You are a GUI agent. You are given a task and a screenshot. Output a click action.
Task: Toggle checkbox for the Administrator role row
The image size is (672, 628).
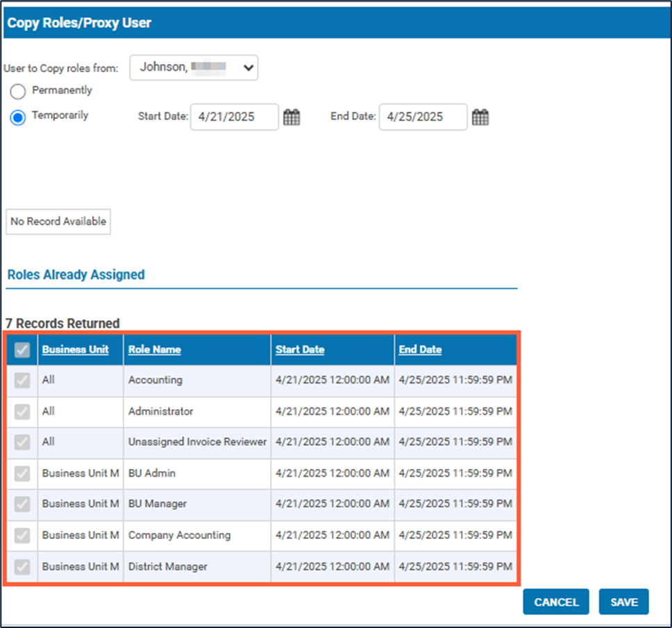[x=22, y=411]
